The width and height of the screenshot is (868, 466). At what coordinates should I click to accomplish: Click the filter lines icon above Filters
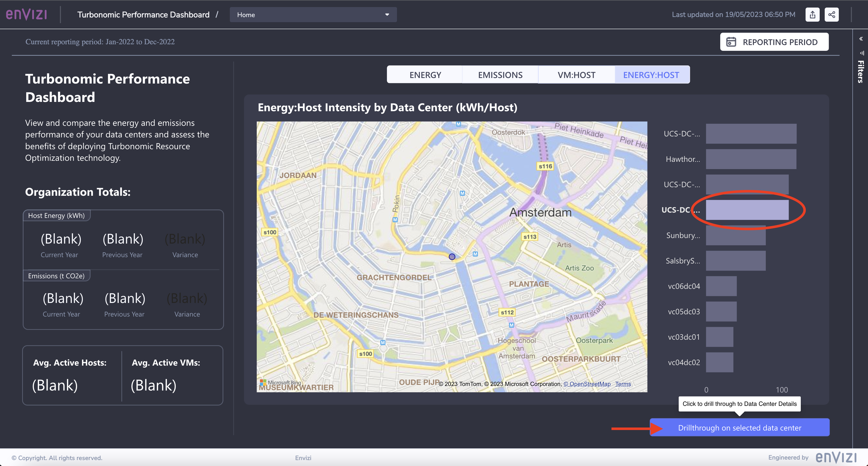point(862,53)
